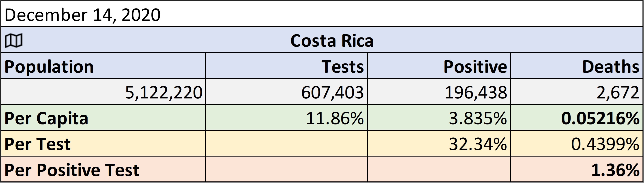Select the deaths count 2,672
Screen dimensions: 644x183
[577, 92]
